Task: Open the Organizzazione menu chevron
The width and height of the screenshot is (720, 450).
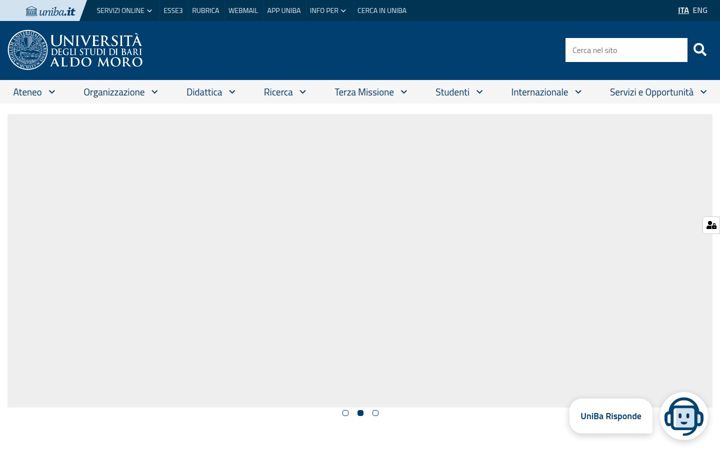Action: (155, 92)
